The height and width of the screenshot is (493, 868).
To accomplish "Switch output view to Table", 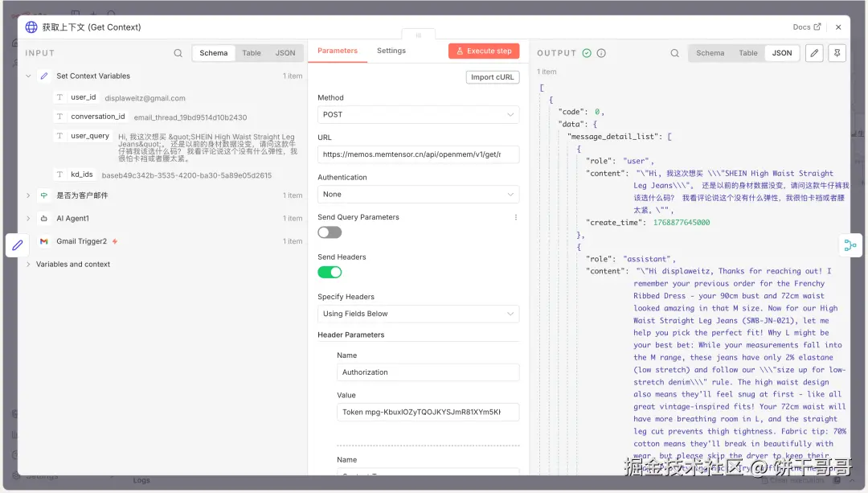I will pyautogui.click(x=748, y=53).
